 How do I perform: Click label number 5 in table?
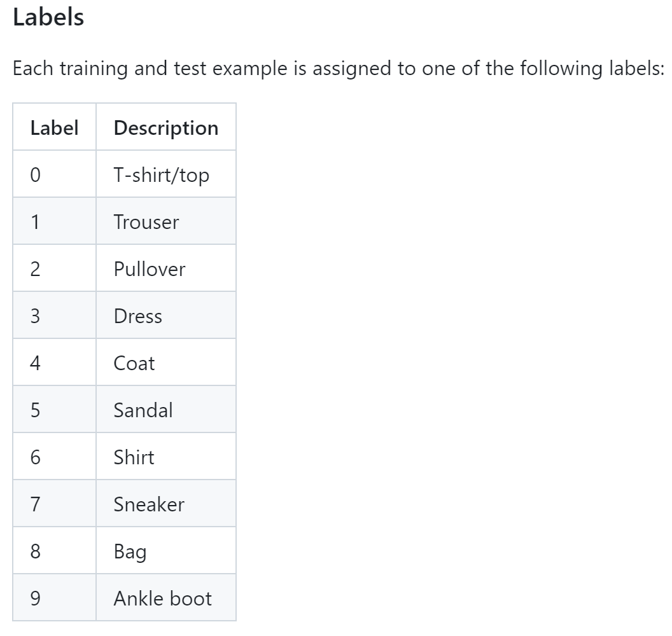35,410
